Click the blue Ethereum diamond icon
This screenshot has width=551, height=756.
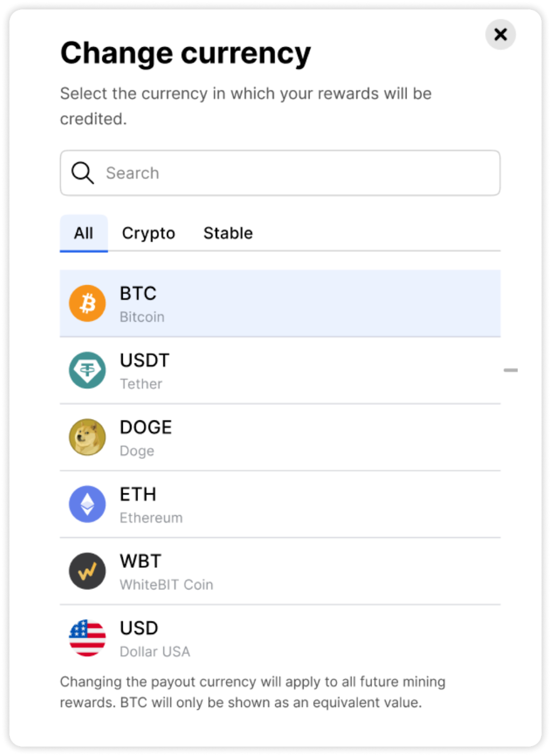pos(87,504)
